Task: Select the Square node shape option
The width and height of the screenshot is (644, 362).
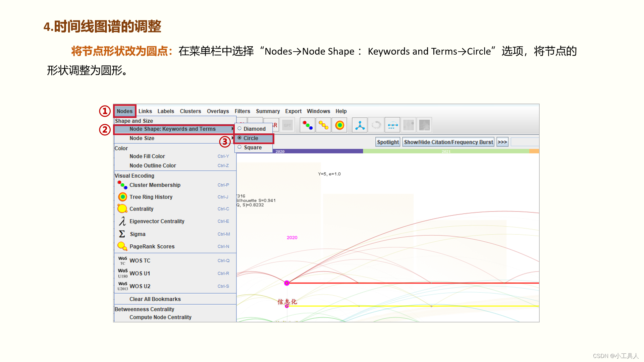Action: point(252,147)
